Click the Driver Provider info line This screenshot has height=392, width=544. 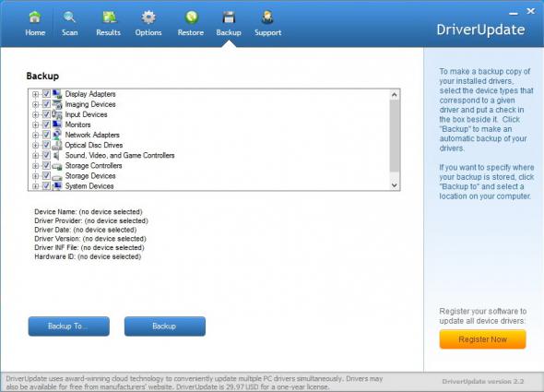point(91,220)
